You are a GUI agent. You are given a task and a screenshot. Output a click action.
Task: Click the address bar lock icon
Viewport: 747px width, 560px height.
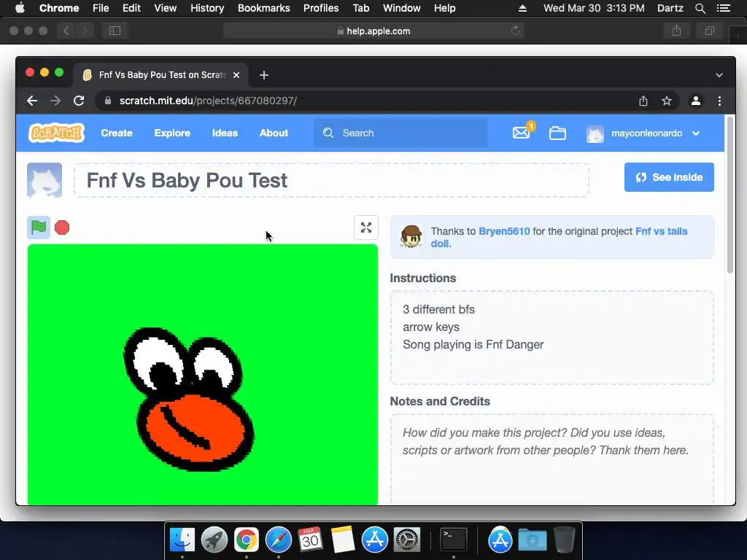[x=108, y=101]
